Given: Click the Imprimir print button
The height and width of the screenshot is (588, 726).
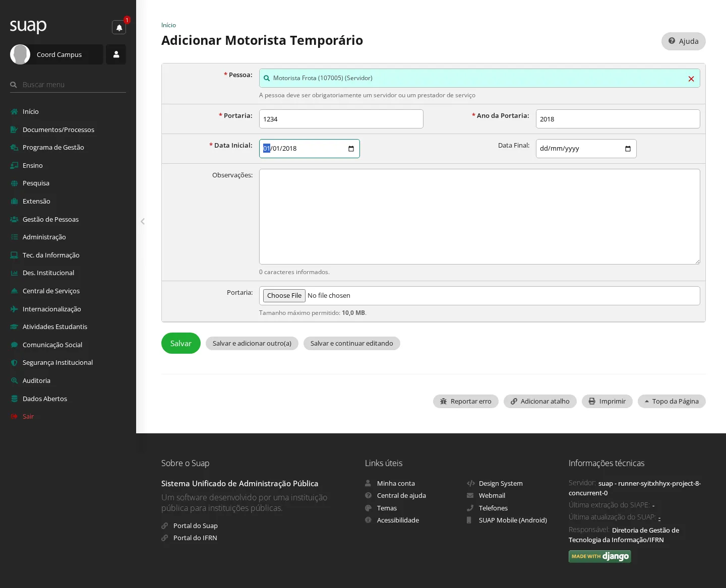Looking at the screenshot, I should [x=607, y=401].
